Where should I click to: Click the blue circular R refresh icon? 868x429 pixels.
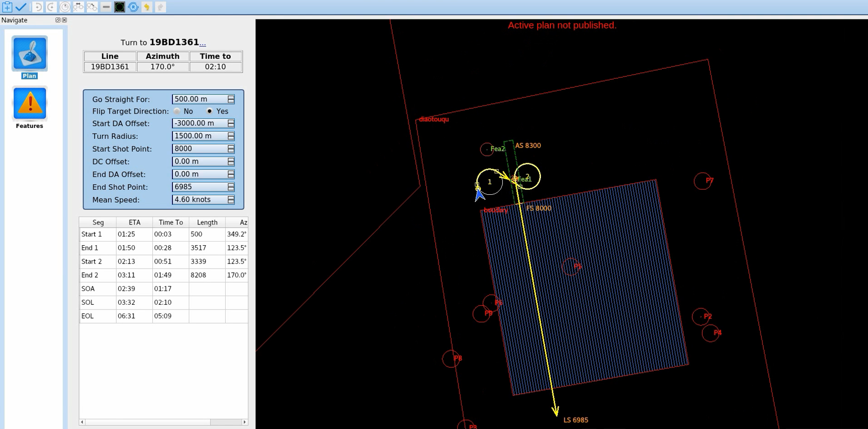click(x=133, y=7)
